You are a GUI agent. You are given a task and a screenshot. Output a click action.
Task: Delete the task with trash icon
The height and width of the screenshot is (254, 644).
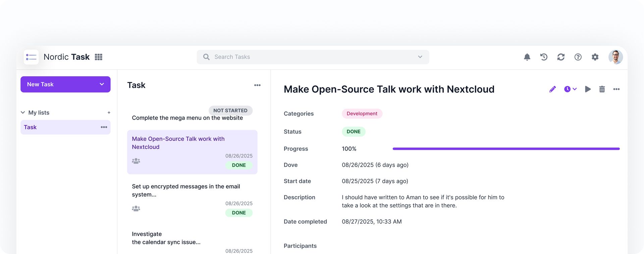click(x=602, y=89)
